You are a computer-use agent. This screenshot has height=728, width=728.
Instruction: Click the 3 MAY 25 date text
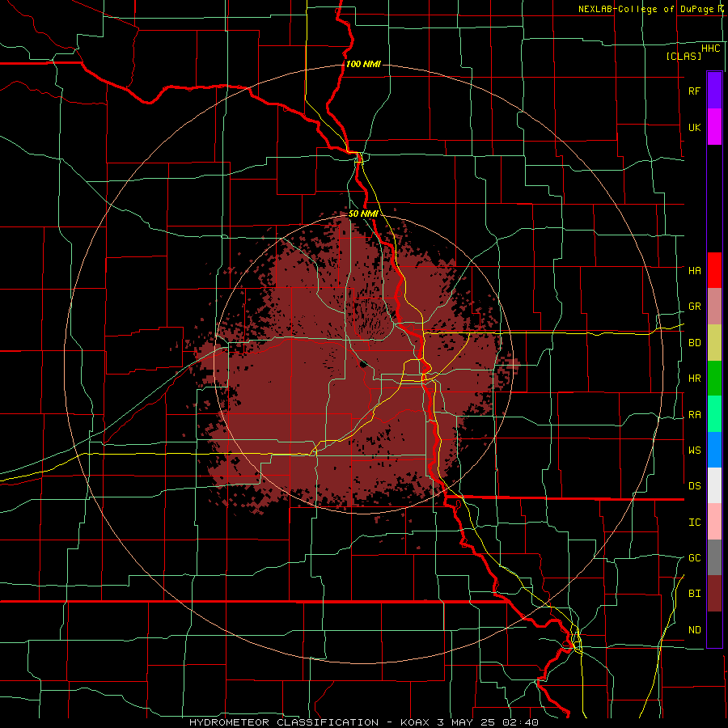(467, 722)
